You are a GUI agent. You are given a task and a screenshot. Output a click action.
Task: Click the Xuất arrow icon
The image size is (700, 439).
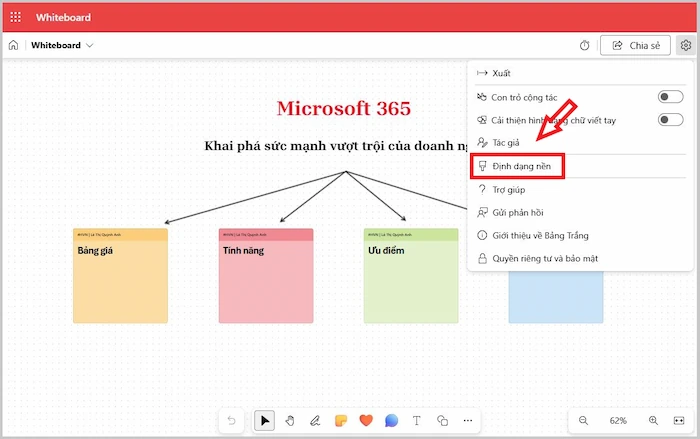point(482,73)
